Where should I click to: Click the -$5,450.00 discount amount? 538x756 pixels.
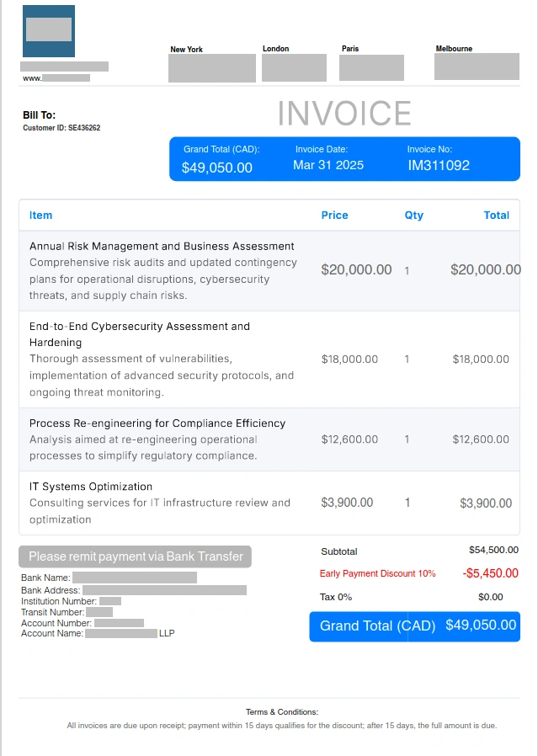click(x=490, y=573)
